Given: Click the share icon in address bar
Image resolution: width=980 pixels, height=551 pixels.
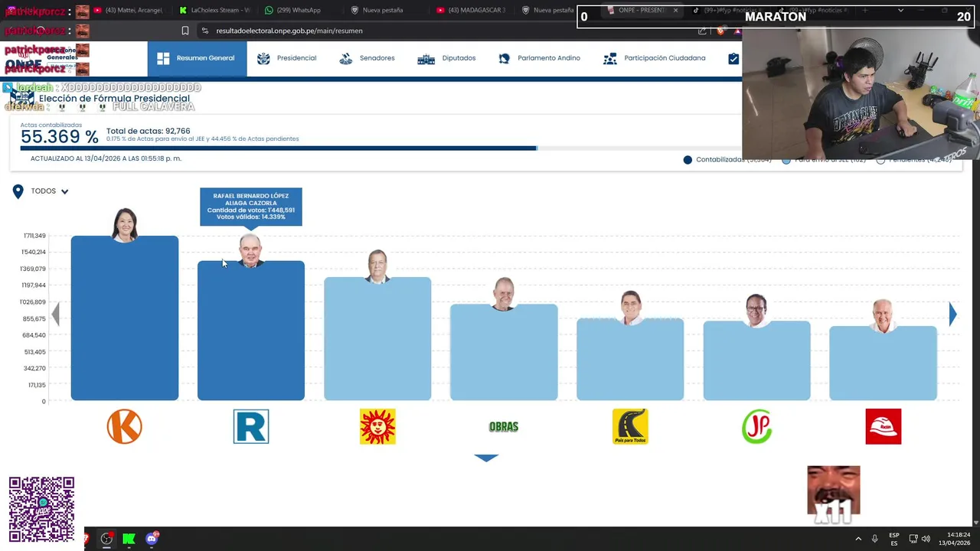Looking at the screenshot, I should [702, 31].
